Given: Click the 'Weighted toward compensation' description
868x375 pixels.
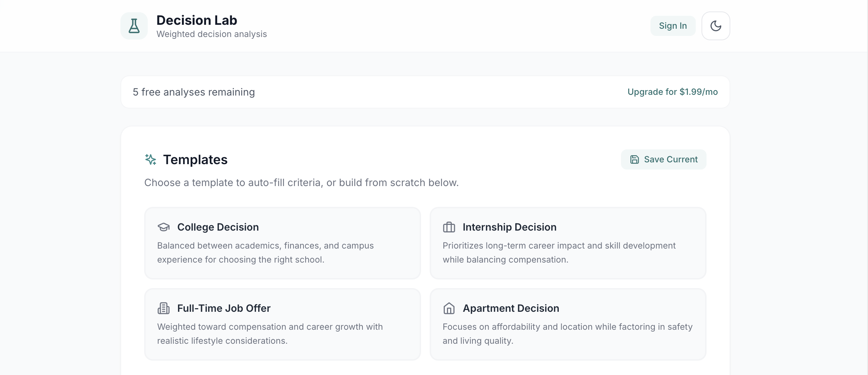Looking at the screenshot, I should click(x=270, y=334).
